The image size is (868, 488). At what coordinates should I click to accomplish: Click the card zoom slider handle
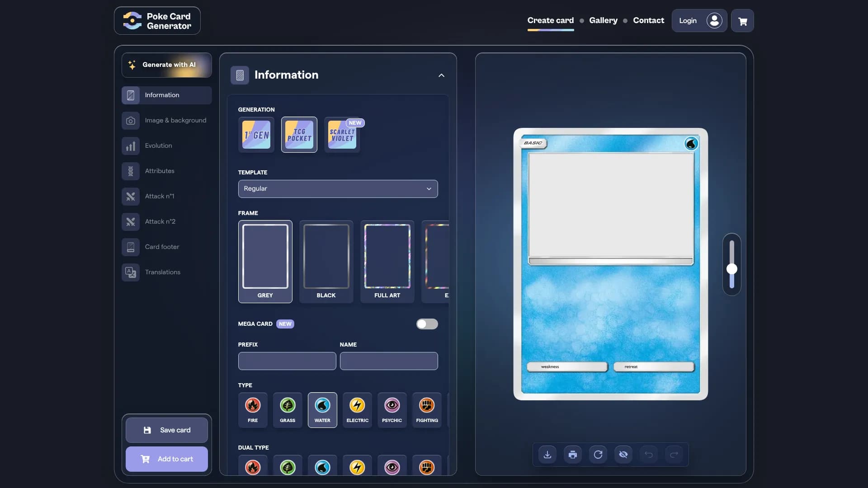pyautogui.click(x=731, y=269)
